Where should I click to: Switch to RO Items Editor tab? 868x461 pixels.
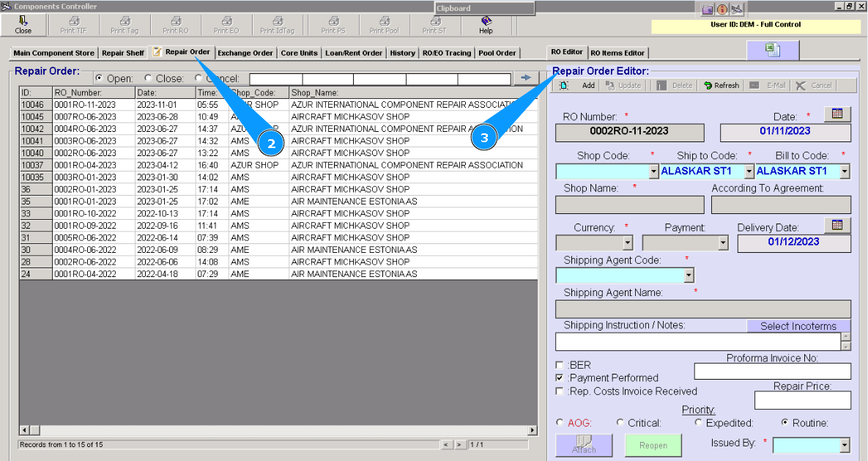617,54
